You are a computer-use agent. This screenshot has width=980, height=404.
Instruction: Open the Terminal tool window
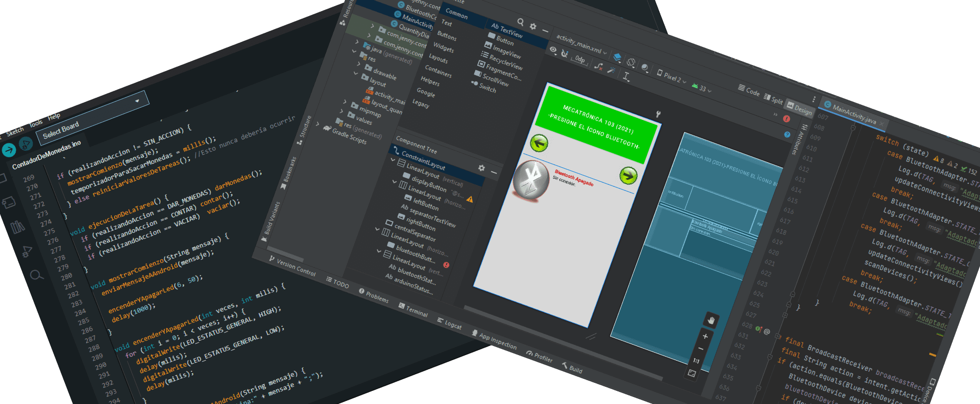click(413, 310)
